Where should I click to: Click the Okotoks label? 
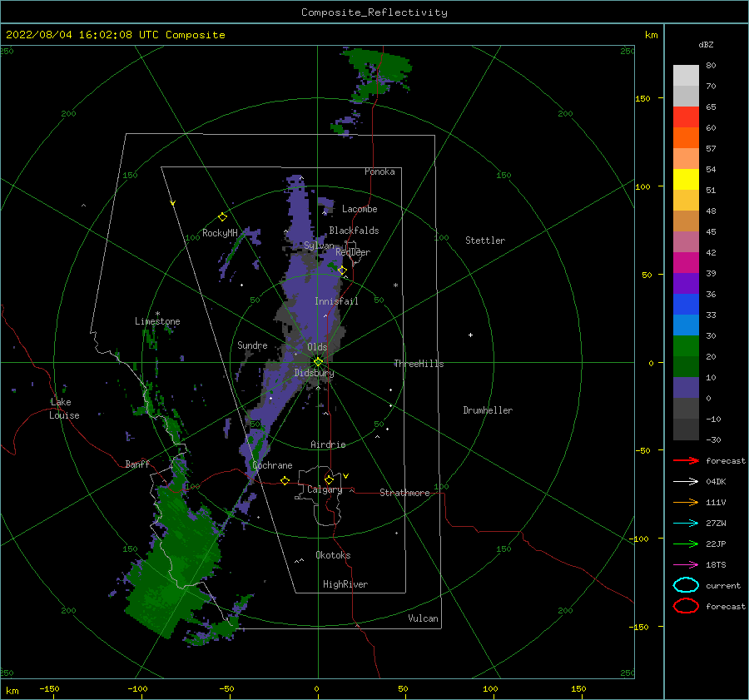coord(333,554)
